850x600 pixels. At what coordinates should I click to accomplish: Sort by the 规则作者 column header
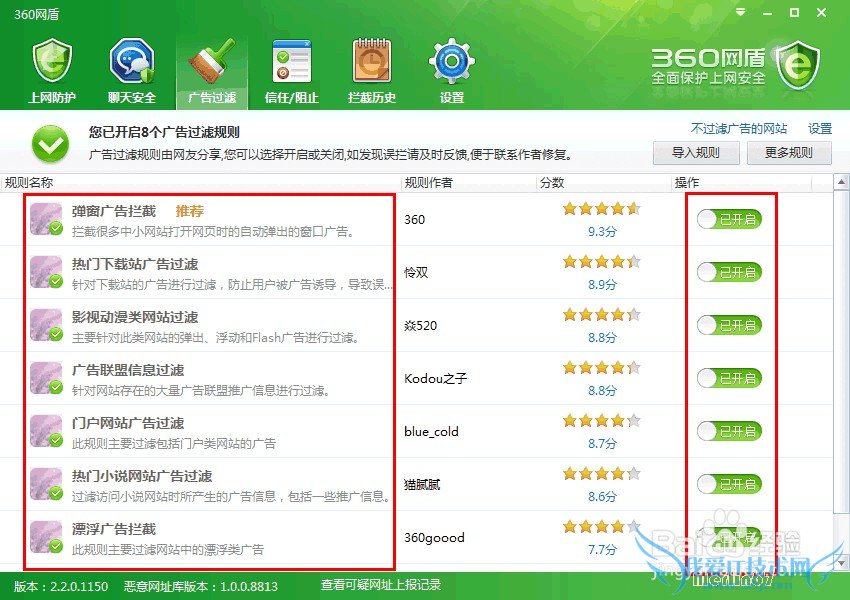tap(428, 183)
